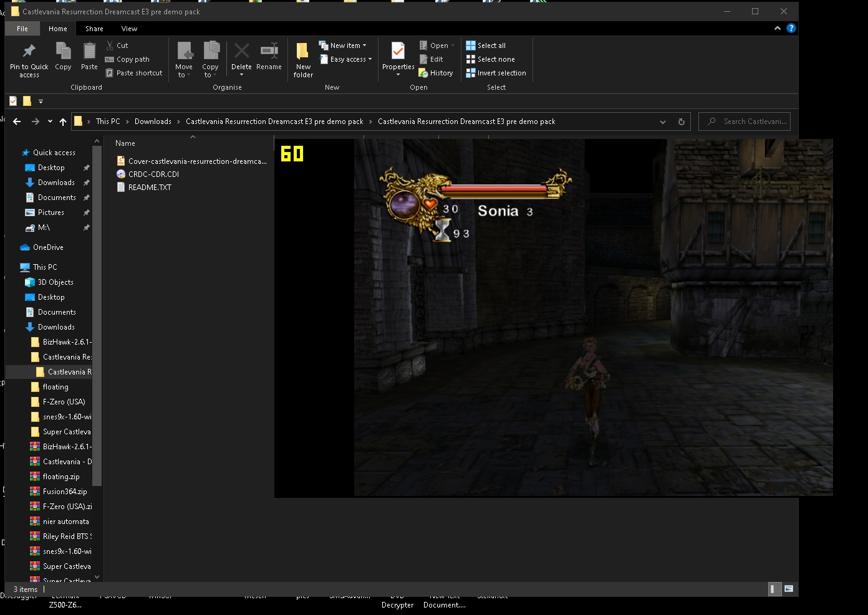Click Select all in the ribbon
Viewport: 868px width, 615px height.
[486, 45]
